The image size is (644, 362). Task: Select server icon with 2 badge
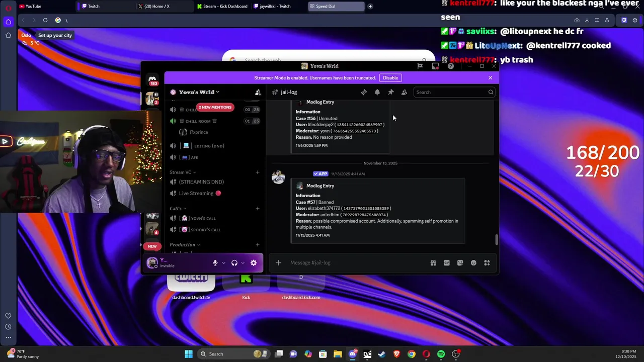click(152, 98)
